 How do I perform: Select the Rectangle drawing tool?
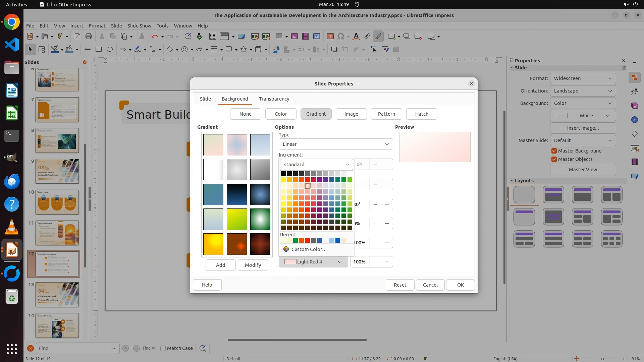[x=99, y=50]
